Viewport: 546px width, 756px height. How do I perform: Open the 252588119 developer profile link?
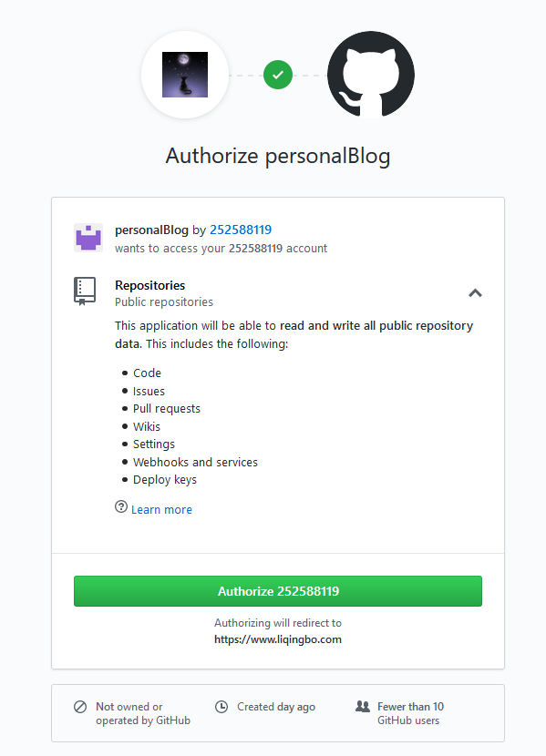(241, 230)
